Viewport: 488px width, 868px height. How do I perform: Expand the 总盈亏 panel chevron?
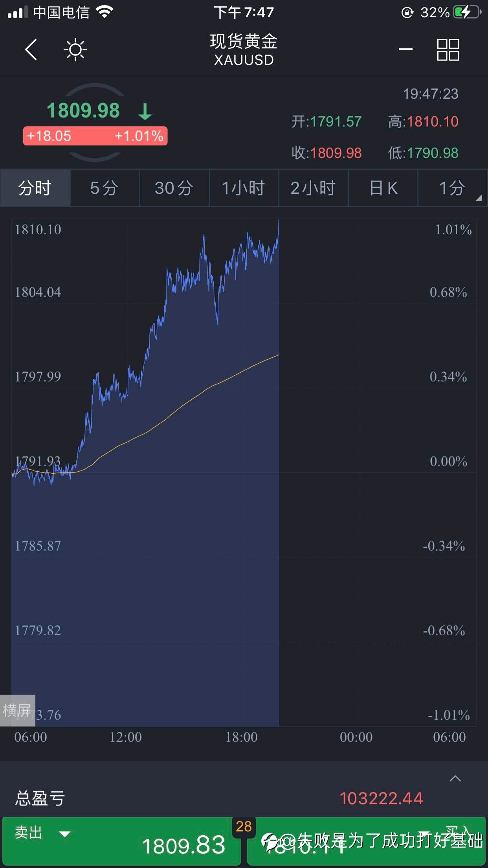[455, 778]
